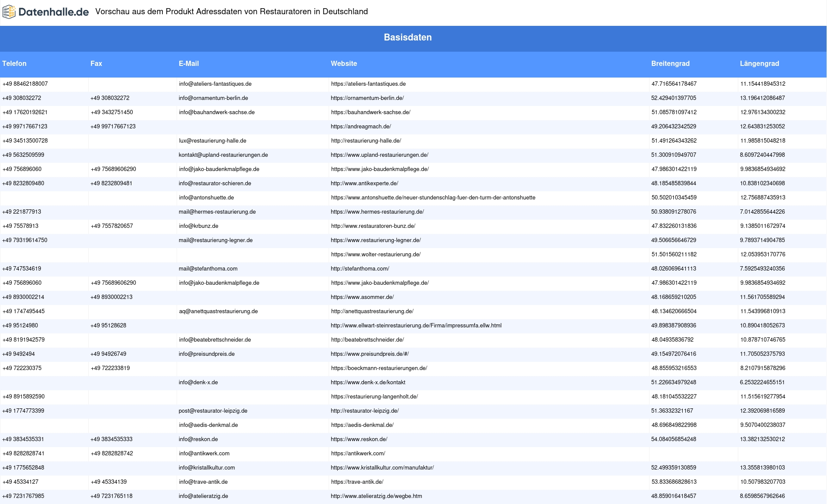Open https://bauhandwerk-sachse.de/ link
Viewport: 827px width, 504px height.
(370, 112)
